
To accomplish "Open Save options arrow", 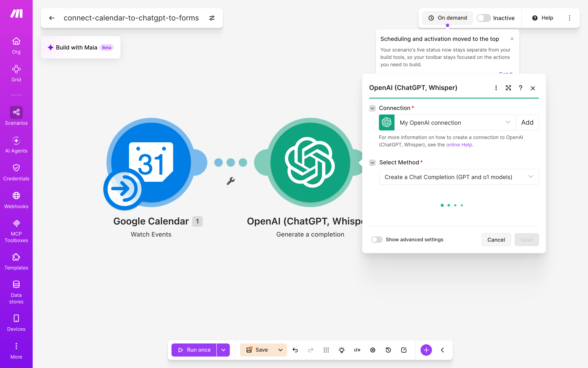I will tap(280, 350).
